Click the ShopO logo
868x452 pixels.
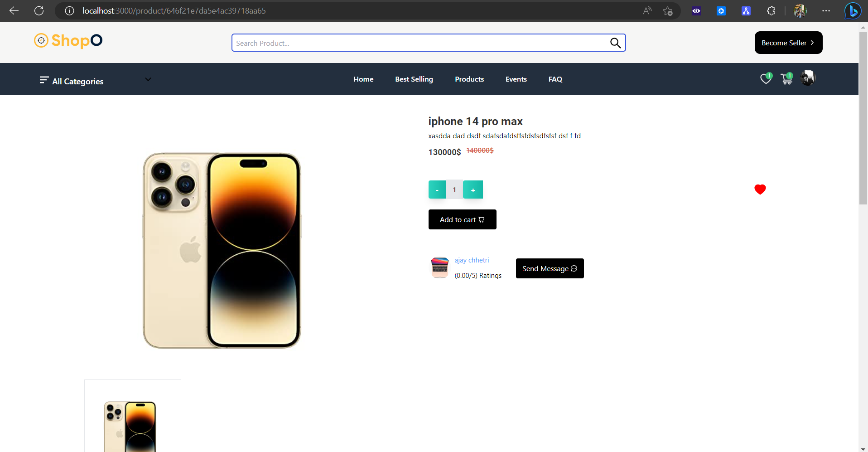(x=68, y=41)
